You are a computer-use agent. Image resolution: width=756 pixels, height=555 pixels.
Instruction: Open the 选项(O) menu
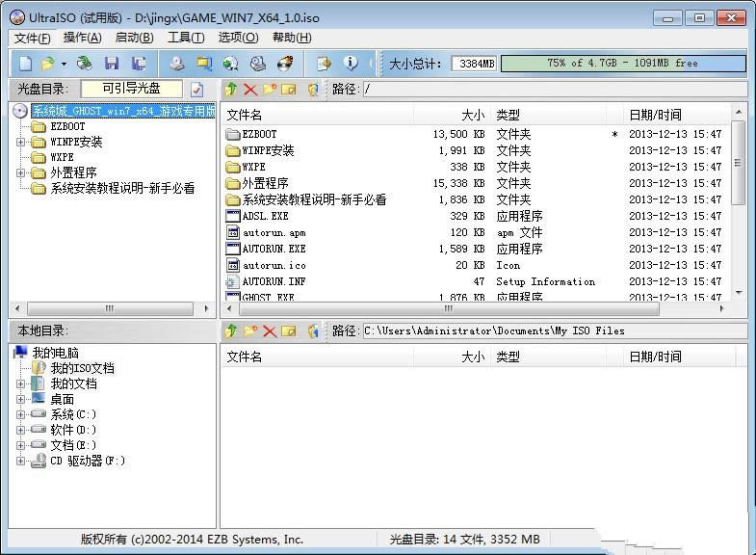[238, 38]
